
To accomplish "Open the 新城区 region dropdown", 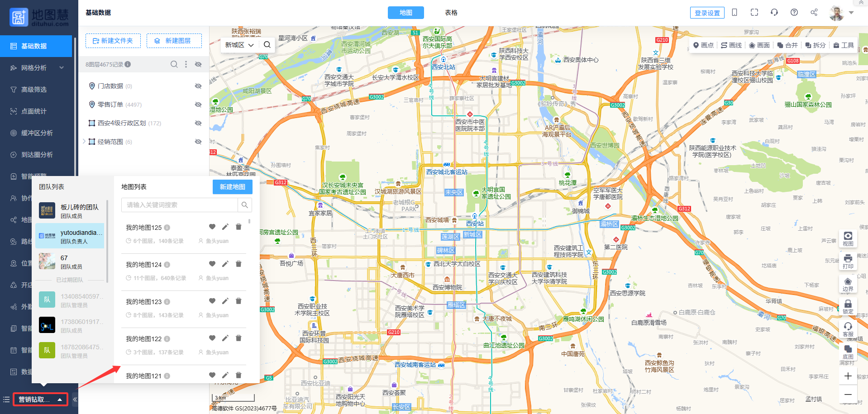I will click(239, 45).
